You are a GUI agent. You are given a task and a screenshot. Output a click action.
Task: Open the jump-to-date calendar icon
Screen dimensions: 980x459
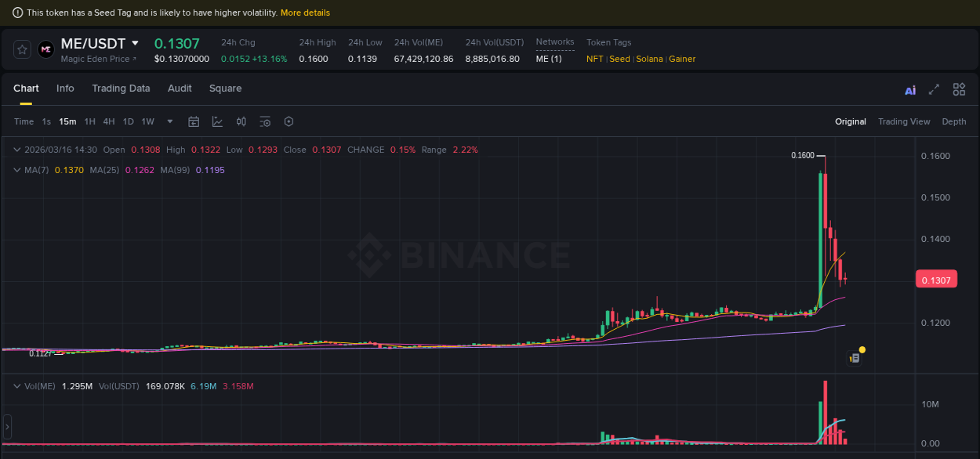tap(194, 121)
